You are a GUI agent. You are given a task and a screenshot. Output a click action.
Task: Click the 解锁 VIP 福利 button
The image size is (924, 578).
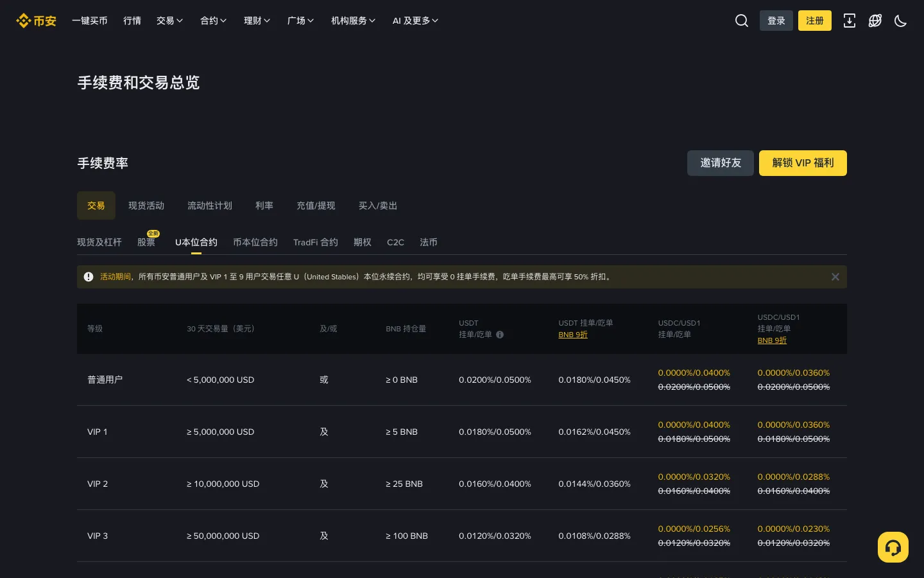pos(803,163)
